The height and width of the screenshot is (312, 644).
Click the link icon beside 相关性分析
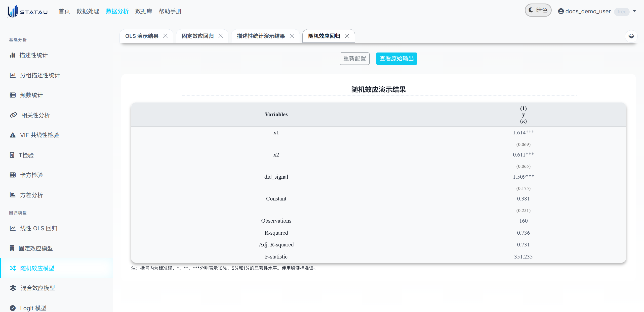(x=13, y=115)
